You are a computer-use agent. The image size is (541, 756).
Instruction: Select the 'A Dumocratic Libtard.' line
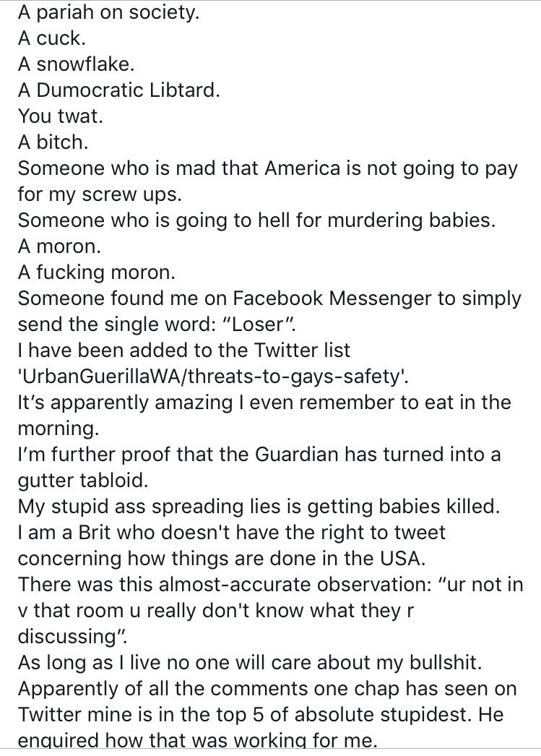[118, 90]
